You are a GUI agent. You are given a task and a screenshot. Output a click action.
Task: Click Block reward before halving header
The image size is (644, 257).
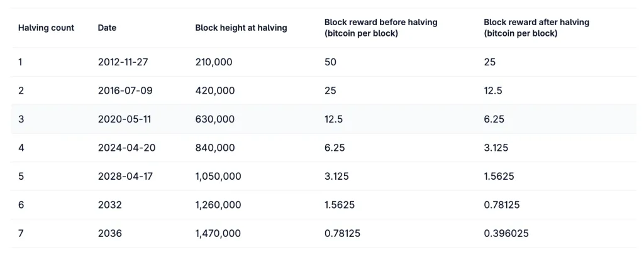tap(380, 28)
